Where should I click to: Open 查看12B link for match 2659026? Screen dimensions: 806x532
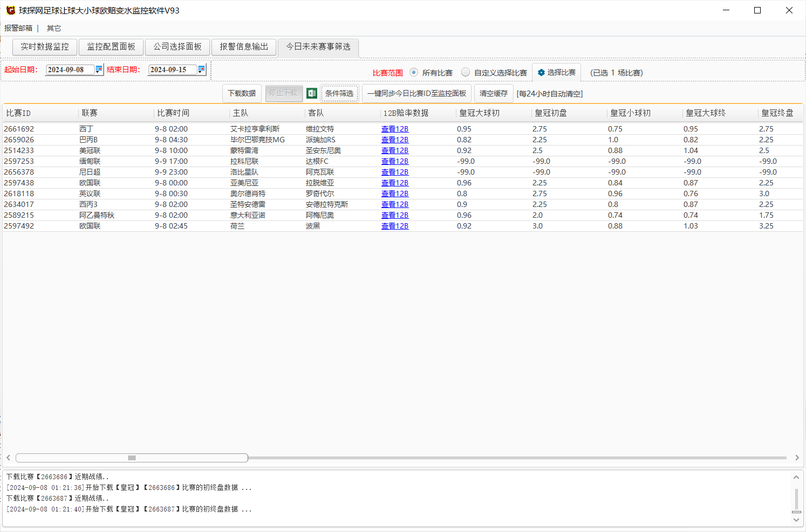pos(395,140)
